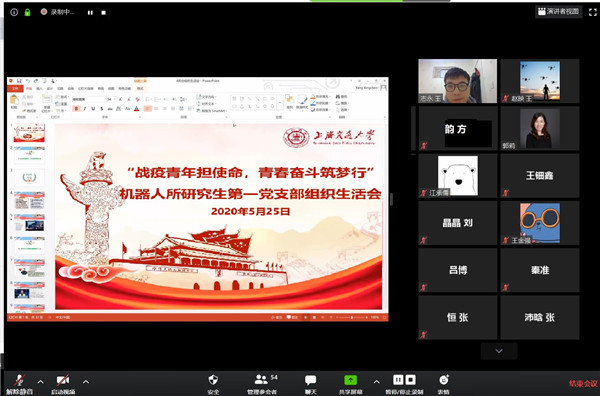
Task: Open meeting information icon at top left
Action: tap(14, 12)
